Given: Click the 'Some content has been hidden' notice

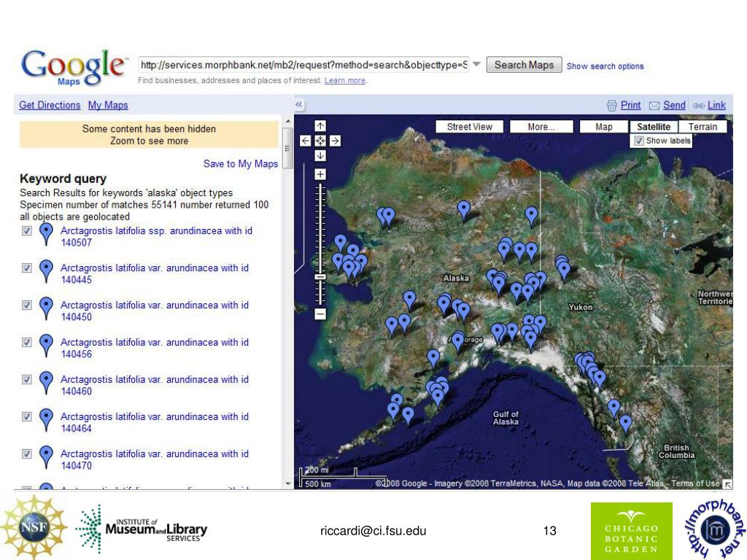Looking at the screenshot, I should pos(149,135).
